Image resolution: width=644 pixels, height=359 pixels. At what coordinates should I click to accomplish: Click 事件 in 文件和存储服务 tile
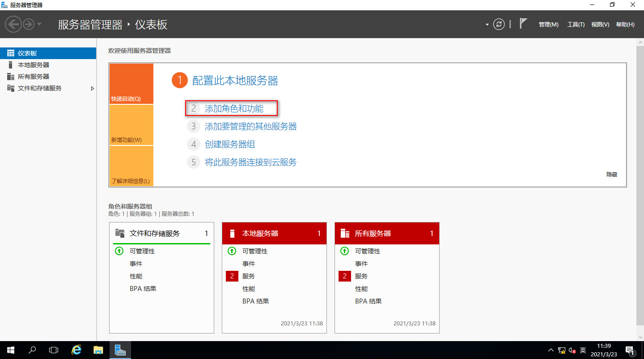click(136, 264)
